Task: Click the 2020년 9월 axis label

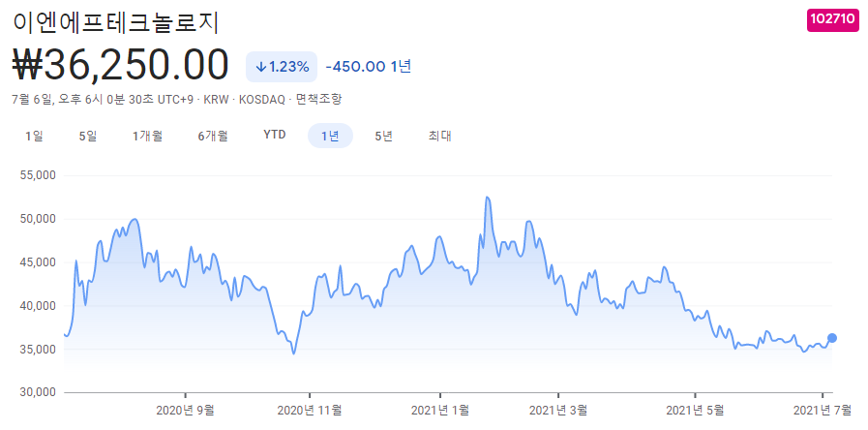Action: (185, 410)
